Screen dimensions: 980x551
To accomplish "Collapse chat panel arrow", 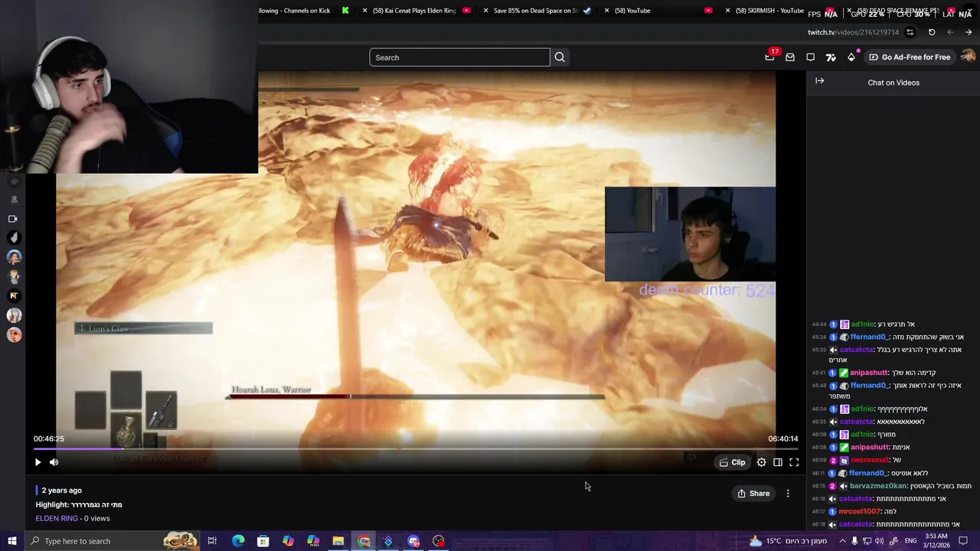I will [x=820, y=81].
